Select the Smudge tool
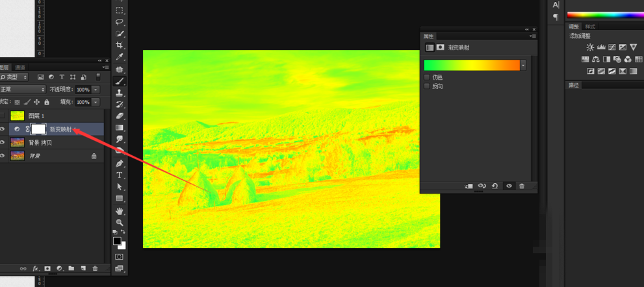The image size is (644, 287). pos(120,139)
